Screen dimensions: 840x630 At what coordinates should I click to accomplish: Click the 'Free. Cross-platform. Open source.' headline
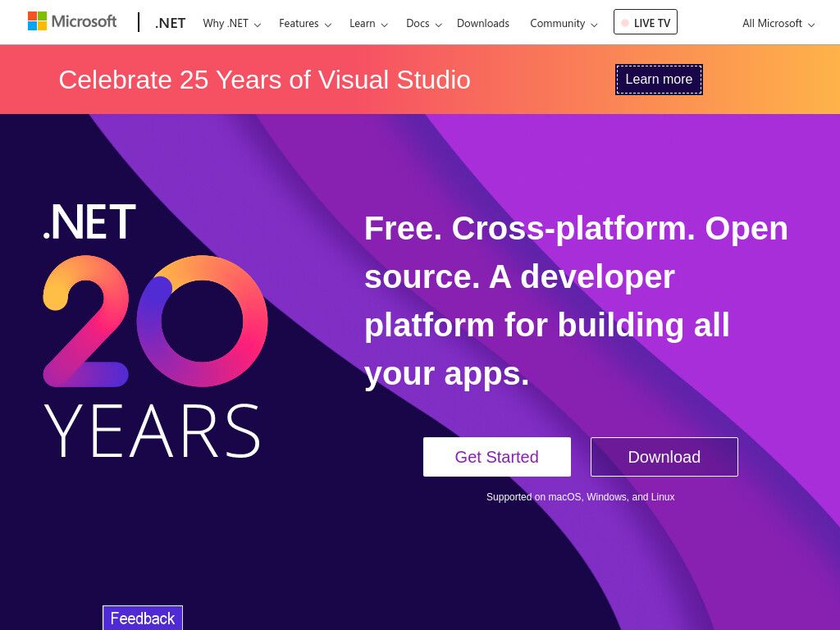tap(576, 300)
